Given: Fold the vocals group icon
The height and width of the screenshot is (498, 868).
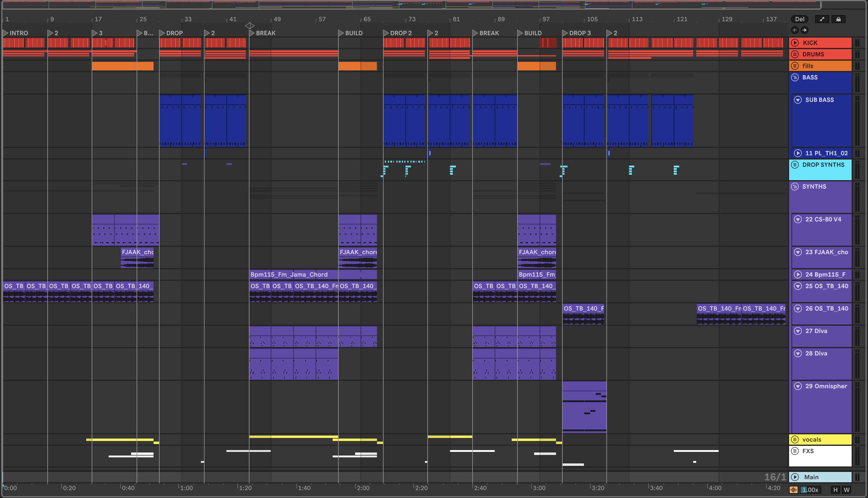Looking at the screenshot, I should click(795, 439).
